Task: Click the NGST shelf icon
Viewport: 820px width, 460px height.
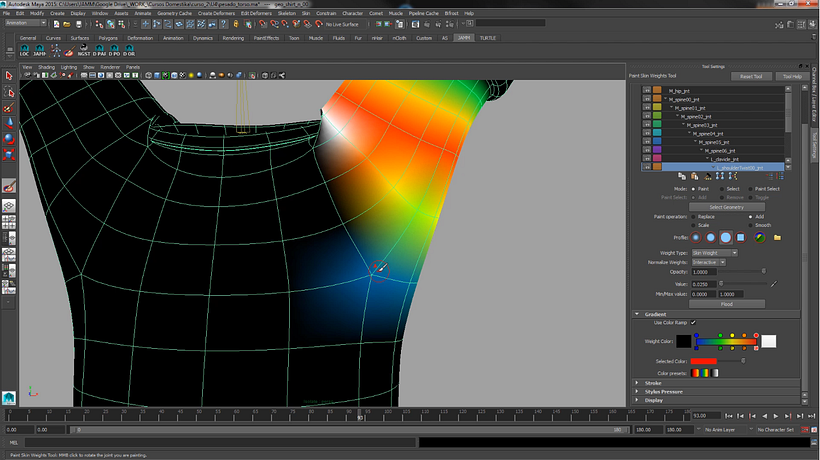Action: click(x=84, y=51)
